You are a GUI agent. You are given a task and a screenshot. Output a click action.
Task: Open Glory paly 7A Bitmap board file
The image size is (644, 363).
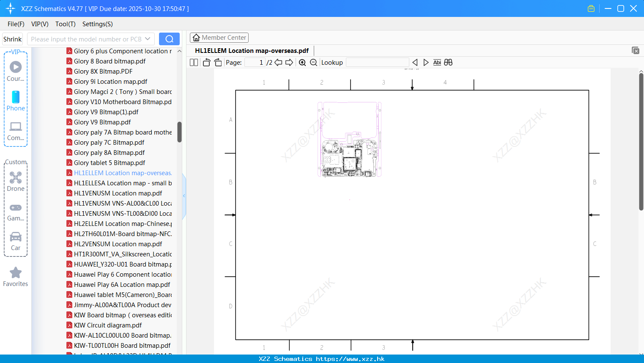(x=119, y=132)
